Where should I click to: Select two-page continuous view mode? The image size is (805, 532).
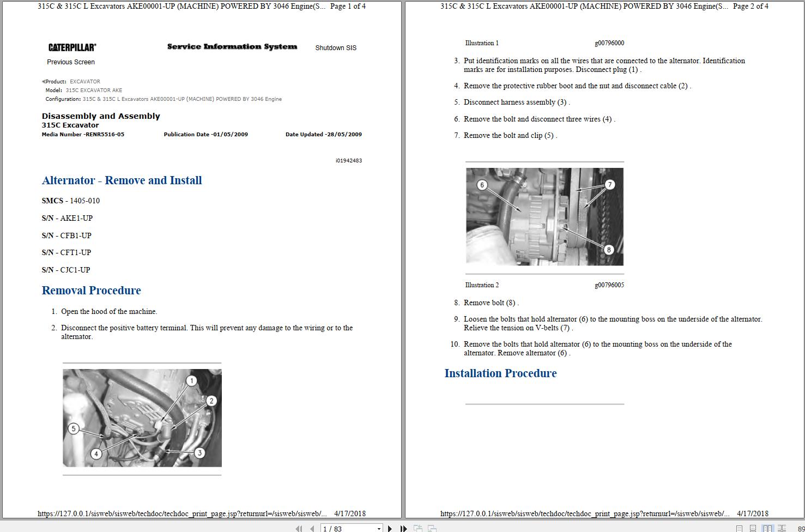pos(782,528)
